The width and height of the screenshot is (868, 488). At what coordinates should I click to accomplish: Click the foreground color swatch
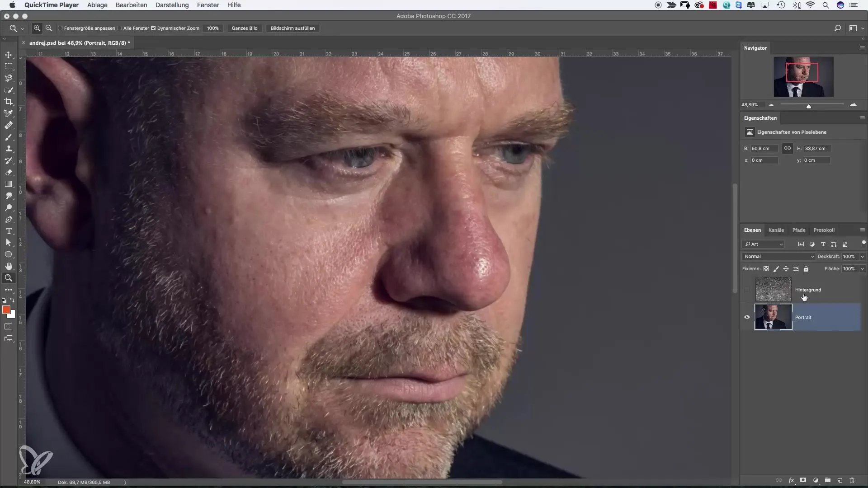pyautogui.click(x=6, y=310)
